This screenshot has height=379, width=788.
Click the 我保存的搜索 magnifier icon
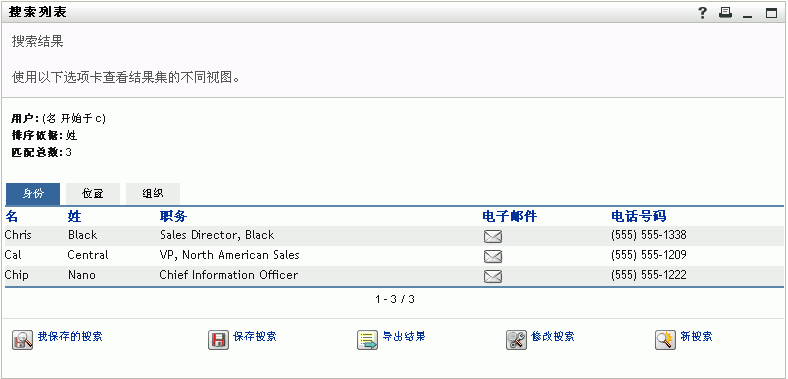coord(22,340)
